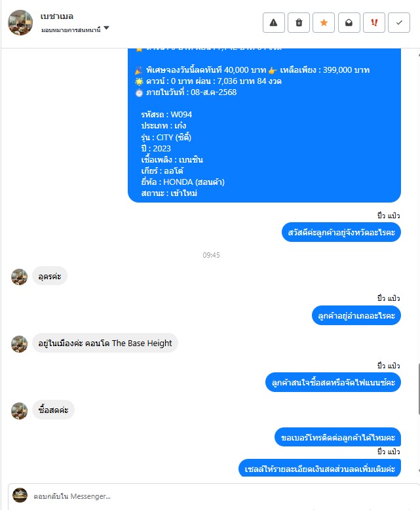This screenshot has width=420, height=510.
Task: Click the chat scrollbar thumb
Action: [419, 389]
